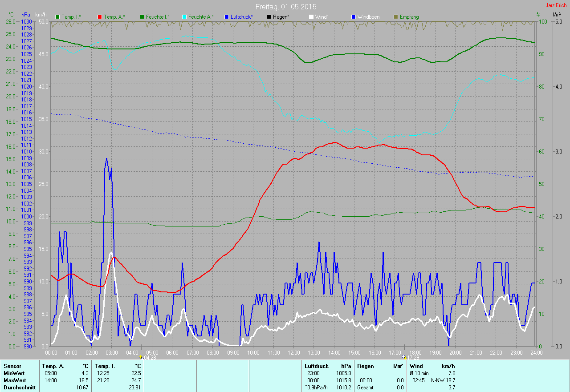Click the Luftdruck column header in table

(317, 366)
